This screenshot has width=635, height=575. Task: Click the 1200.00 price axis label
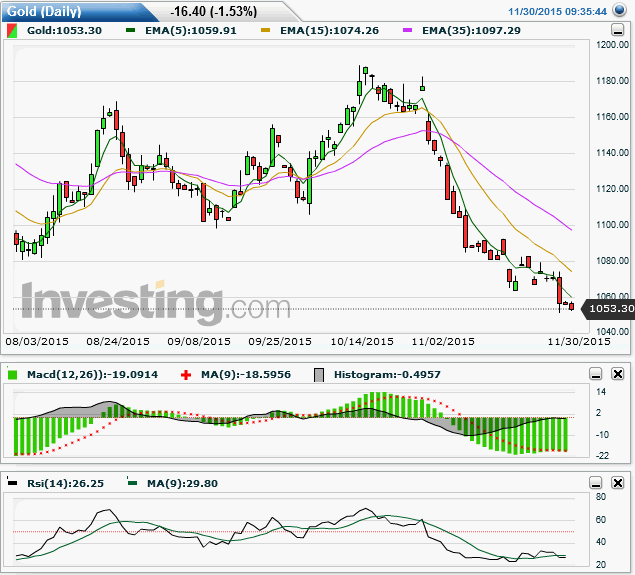(x=612, y=45)
